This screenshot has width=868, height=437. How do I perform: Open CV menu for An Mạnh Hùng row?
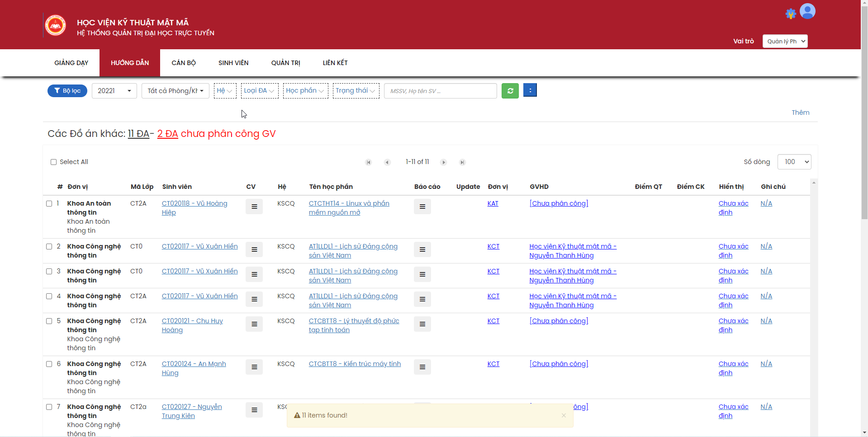pyautogui.click(x=254, y=367)
